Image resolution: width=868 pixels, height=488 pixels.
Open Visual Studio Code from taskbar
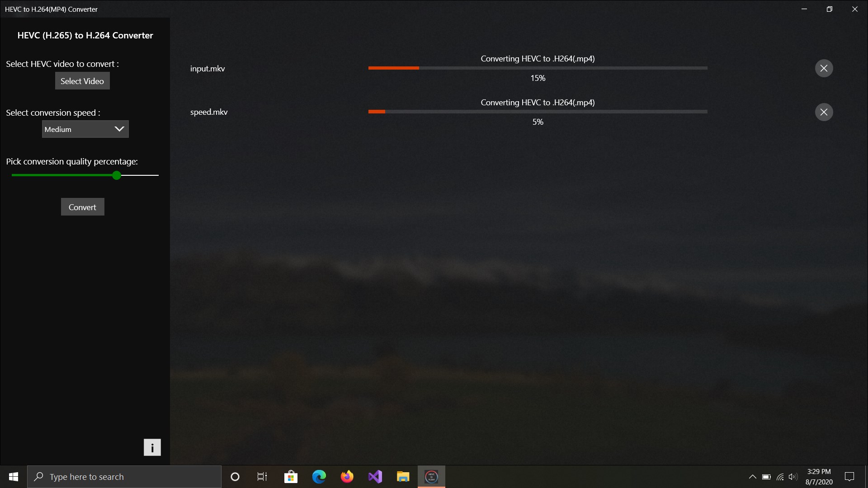click(x=375, y=477)
